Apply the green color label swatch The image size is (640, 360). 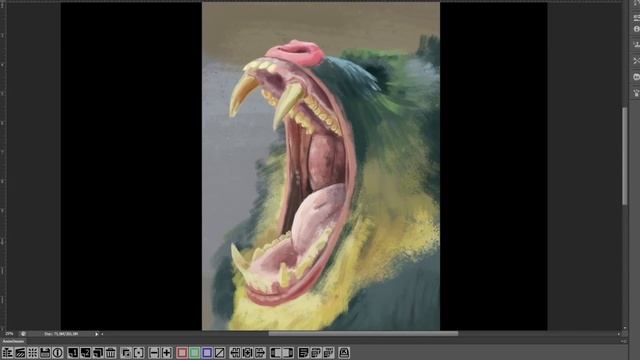click(195, 353)
